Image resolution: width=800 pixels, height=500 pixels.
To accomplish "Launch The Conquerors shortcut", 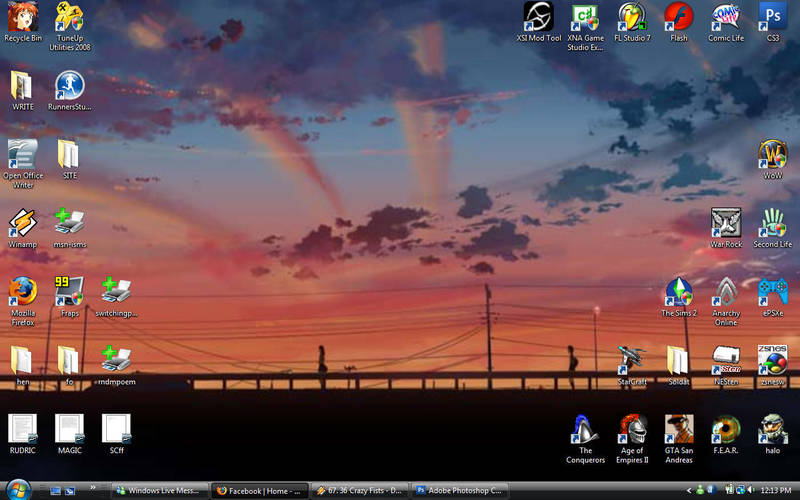I will coord(586,439).
